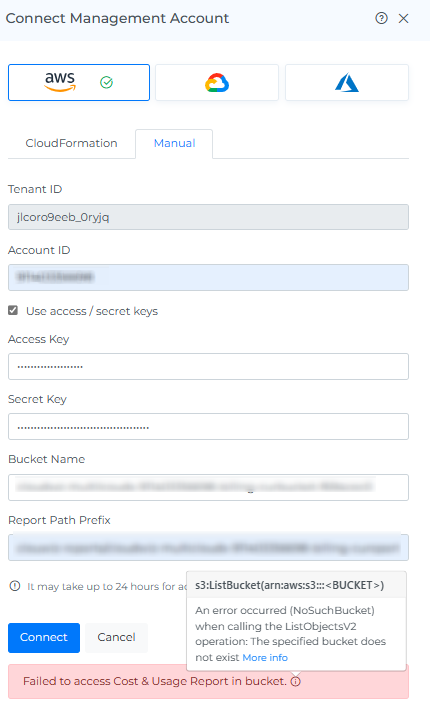Click the blue Connect button

tap(44, 638)
